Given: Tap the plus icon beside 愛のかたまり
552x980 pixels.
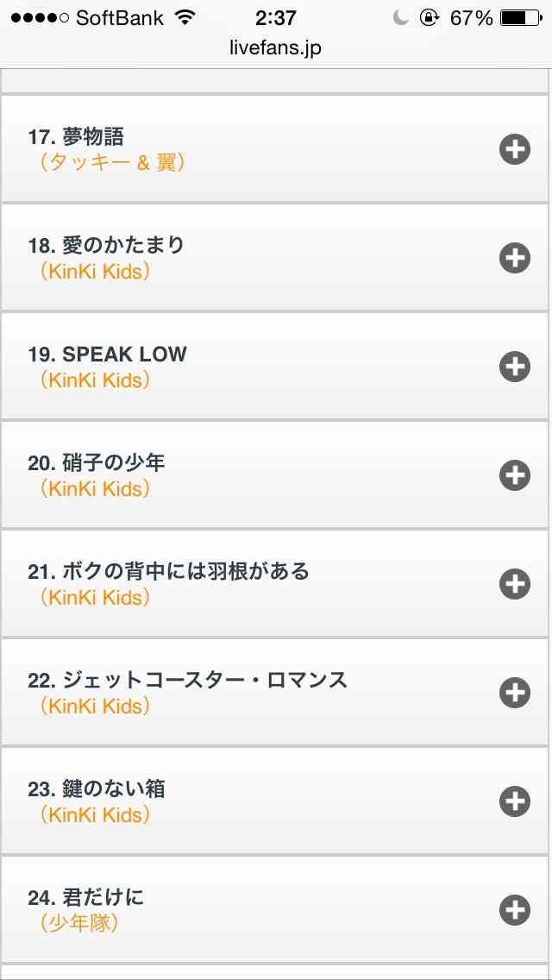Looking at the screenshot, I should pos(515,258).
